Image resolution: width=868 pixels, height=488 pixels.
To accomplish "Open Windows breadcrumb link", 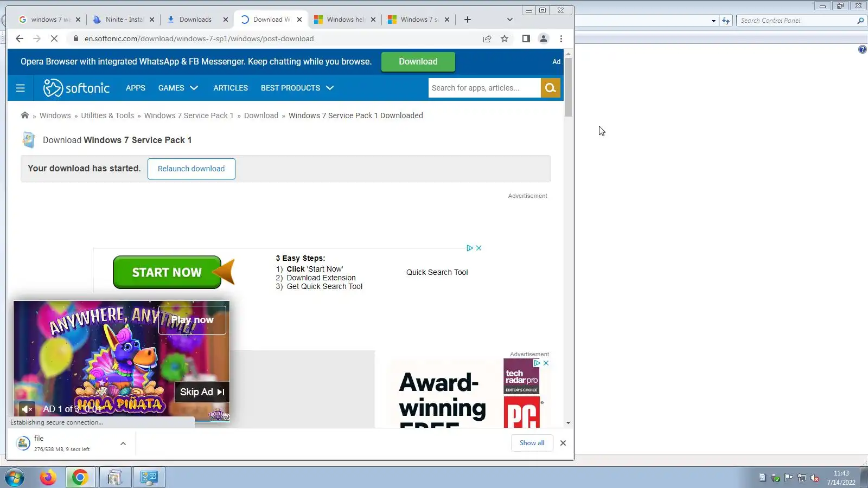I will tap(55, 115).
